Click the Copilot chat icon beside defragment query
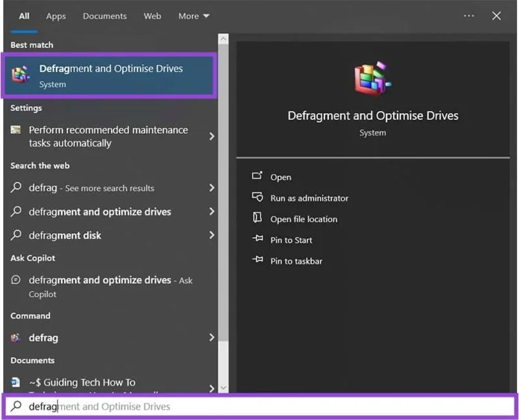This screenshot has height=420, width=519. tap(16, 280)
